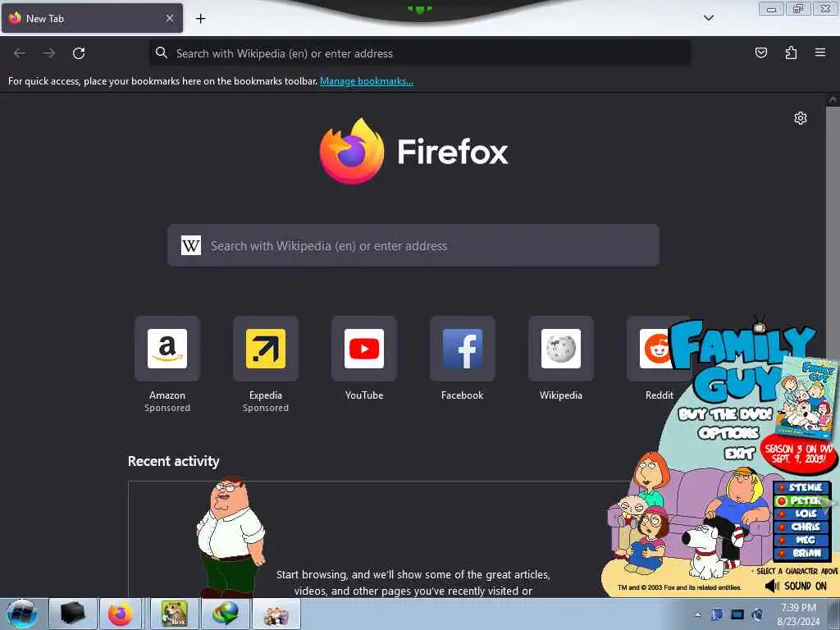Screen dimensions: 840x630
Task: Click the monitor icon in system tray
Action: click(737, 614)
